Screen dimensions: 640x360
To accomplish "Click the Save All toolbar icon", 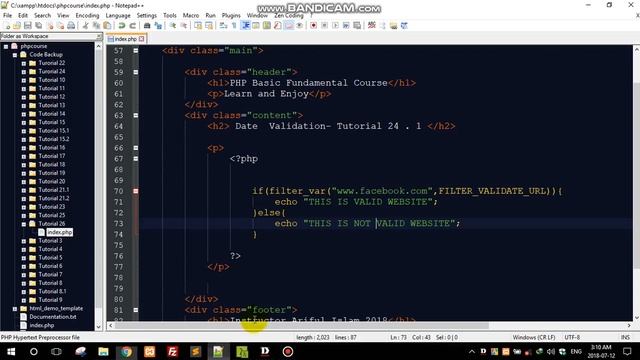I will click(38, 26).
